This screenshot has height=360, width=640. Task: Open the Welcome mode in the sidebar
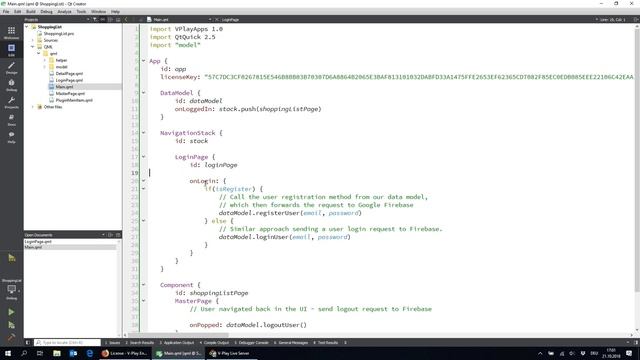coord(11,33)
